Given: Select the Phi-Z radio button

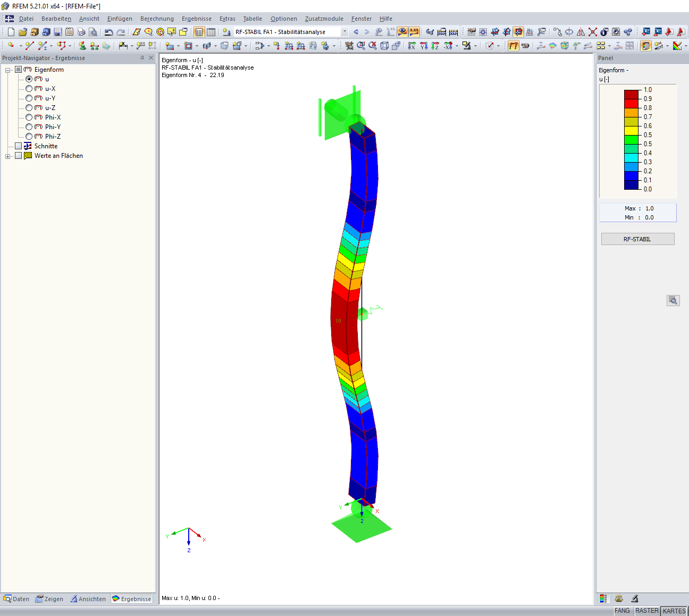Looking at the screenshot, I should 29,137.
